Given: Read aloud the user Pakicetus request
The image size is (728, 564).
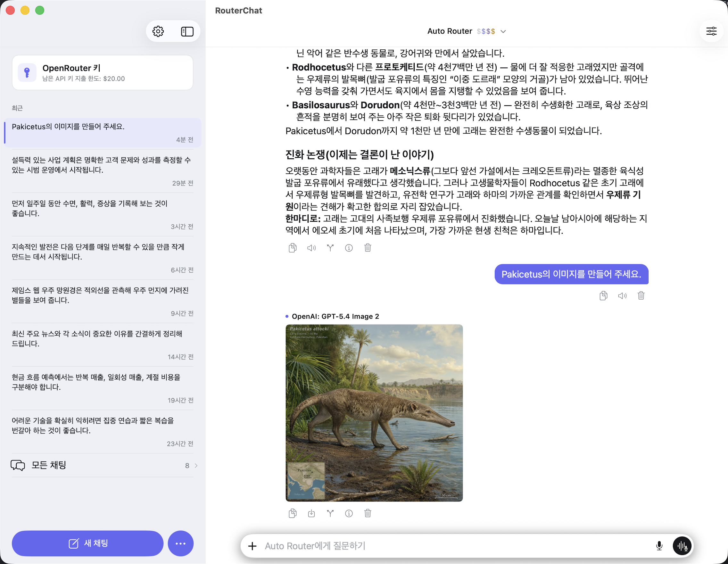Looking at the screenshot, I should click(x=622, y=296).
